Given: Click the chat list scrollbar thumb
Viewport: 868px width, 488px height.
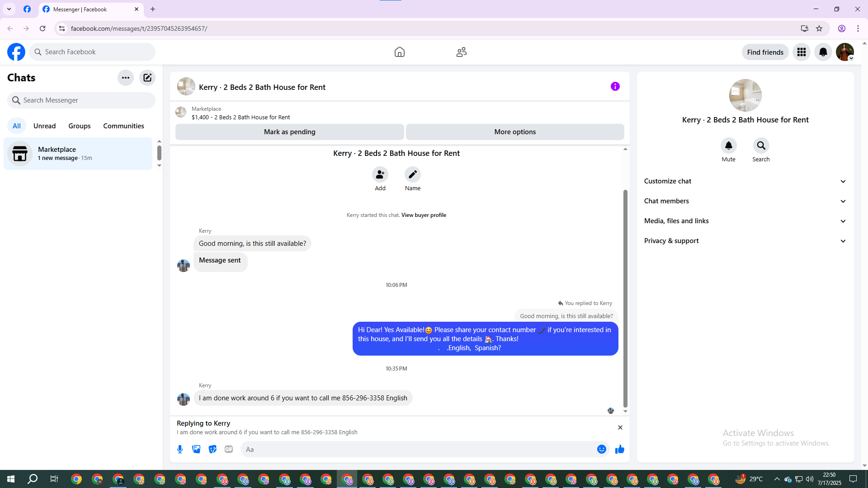Looking at the screenshot, I should click(x=159, y=153).
